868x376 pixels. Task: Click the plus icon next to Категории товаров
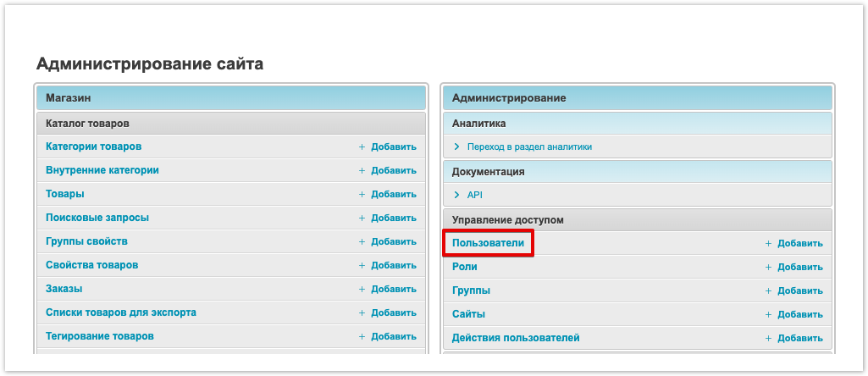click(362, 147)
